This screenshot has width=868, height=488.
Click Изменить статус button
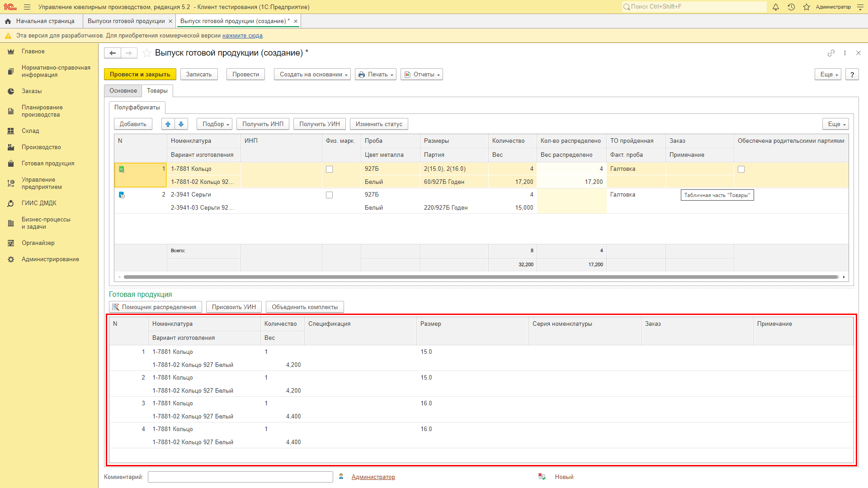coord(379,124)
